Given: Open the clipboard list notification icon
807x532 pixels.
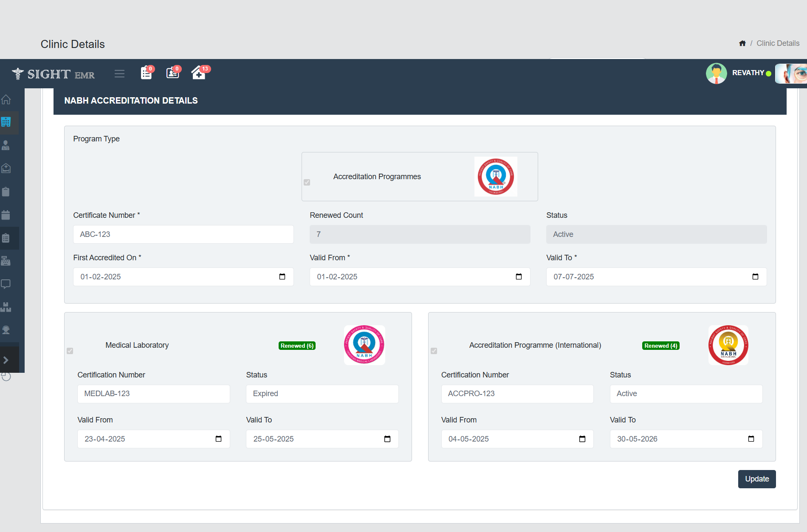Looking at the screenshot, I should point(146,73).
